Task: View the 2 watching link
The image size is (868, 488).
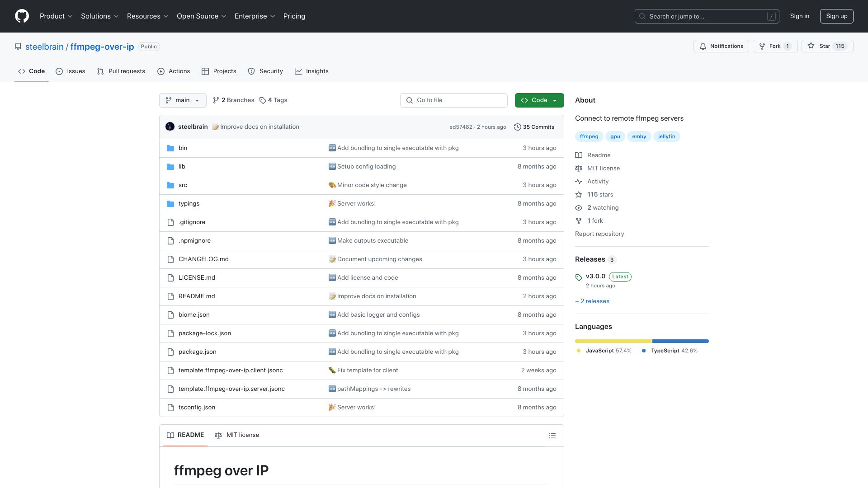Action: pos(603,208)
